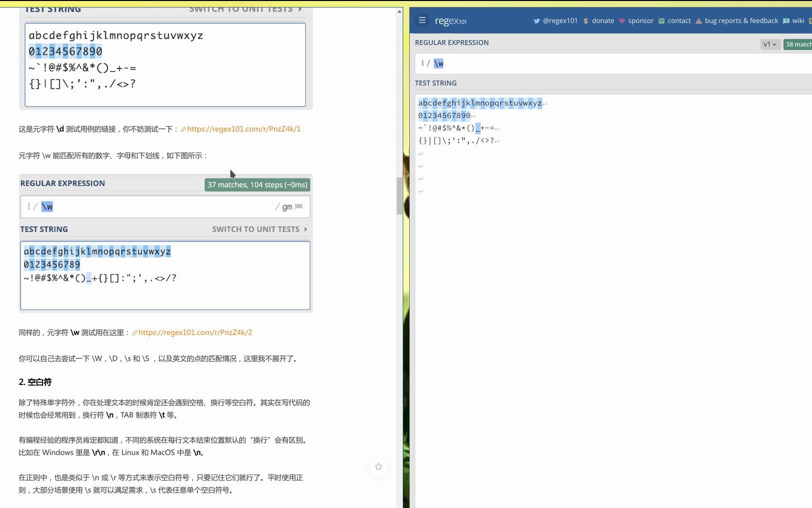812x508 pixels.
Task: Click the {}|[]\;':",./<>? line in regex101
Action: click(x=456, y=140)
